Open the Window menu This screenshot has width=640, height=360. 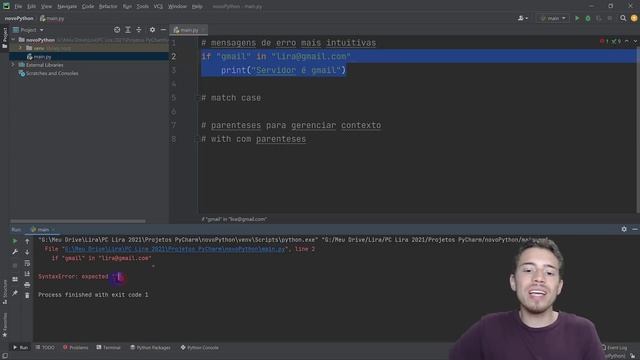point(177,7)
